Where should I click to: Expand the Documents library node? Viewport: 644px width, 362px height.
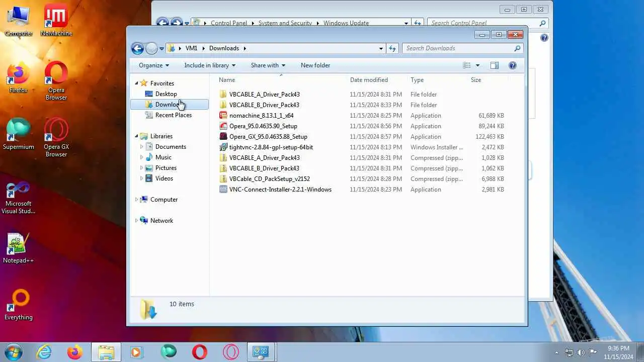point(142,147)
